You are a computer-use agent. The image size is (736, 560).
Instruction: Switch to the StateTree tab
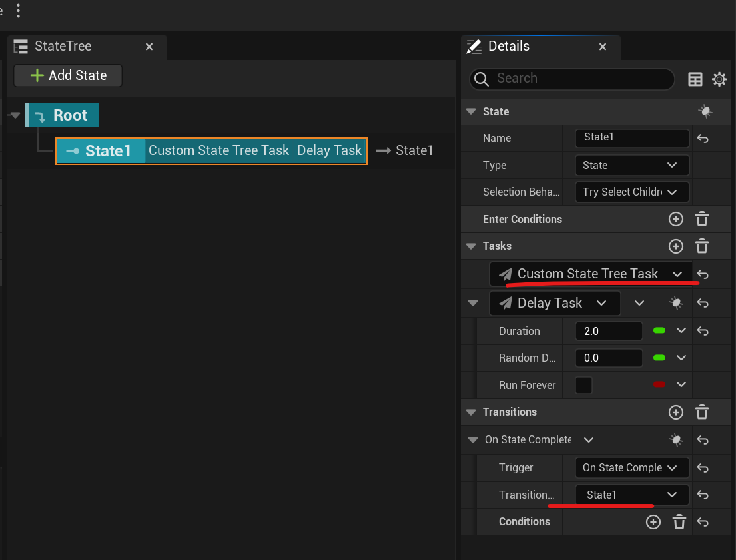tap(63, 47)
